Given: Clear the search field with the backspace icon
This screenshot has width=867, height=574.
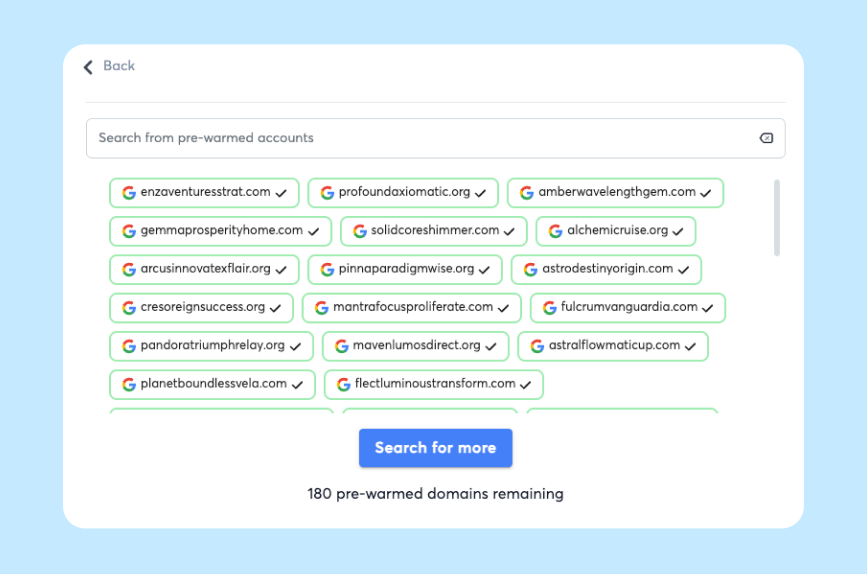Looking at the screenshot, I should point(766,138).
